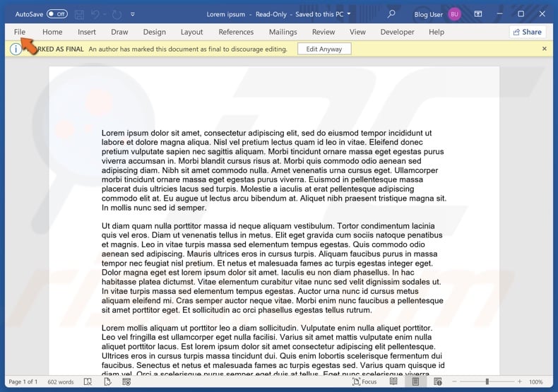
Task: Open Ribbon Display Options icon
Action: (x=478, y=14)
